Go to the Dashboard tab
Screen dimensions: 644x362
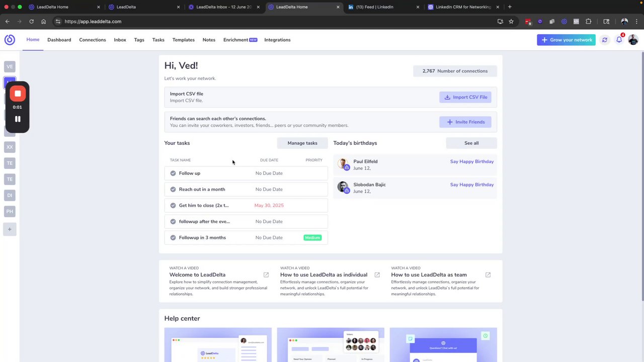(x=59, y=40)
